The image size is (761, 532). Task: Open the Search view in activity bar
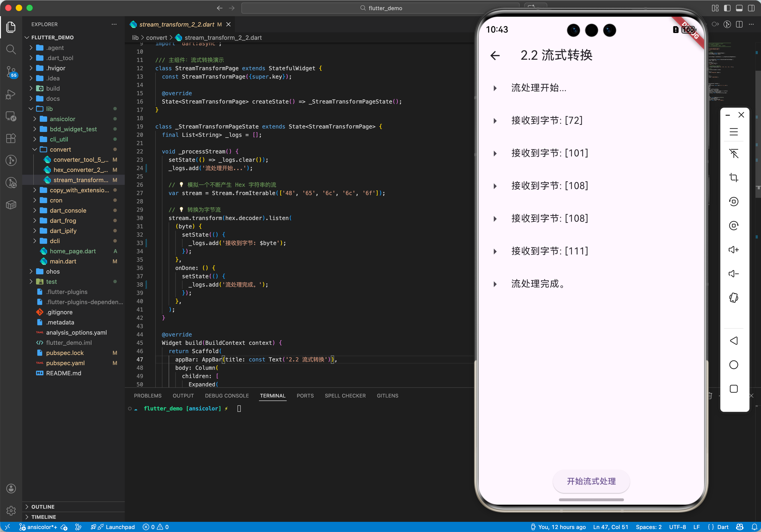coord(11,49)
